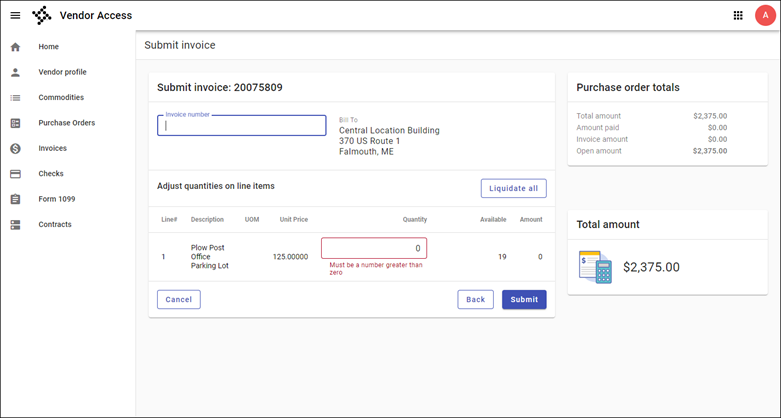This screenshot has width=781, height=418.
Task: Open Purchase Orders menu item
Action: point(67,124)
